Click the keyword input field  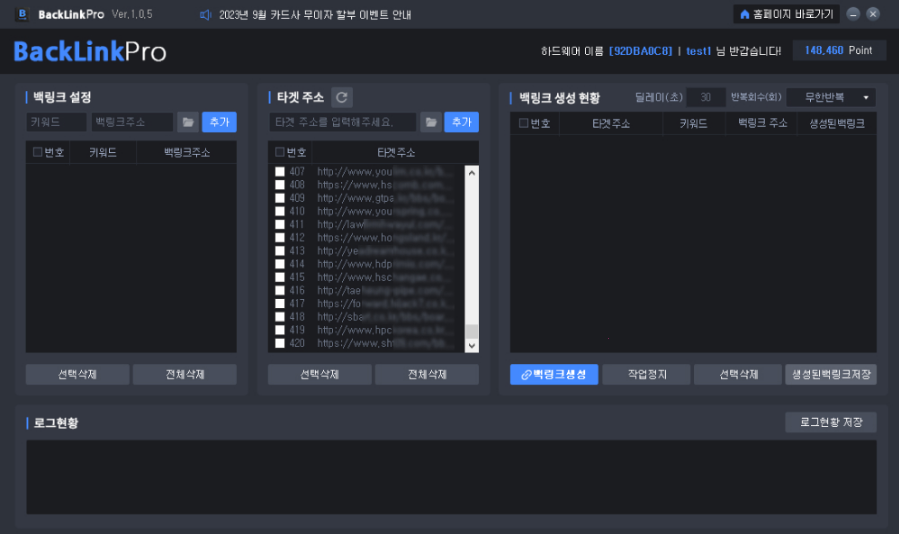(56, 122)
